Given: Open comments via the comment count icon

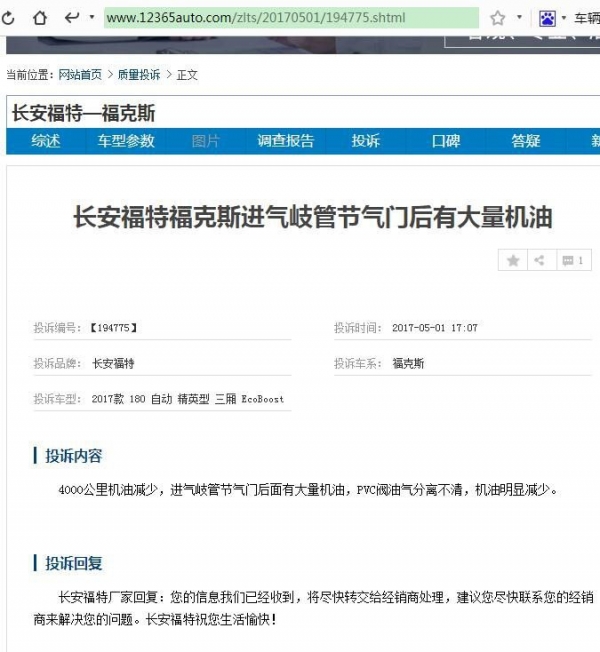Looking at the screenshot, I should [x=573, y=260].
